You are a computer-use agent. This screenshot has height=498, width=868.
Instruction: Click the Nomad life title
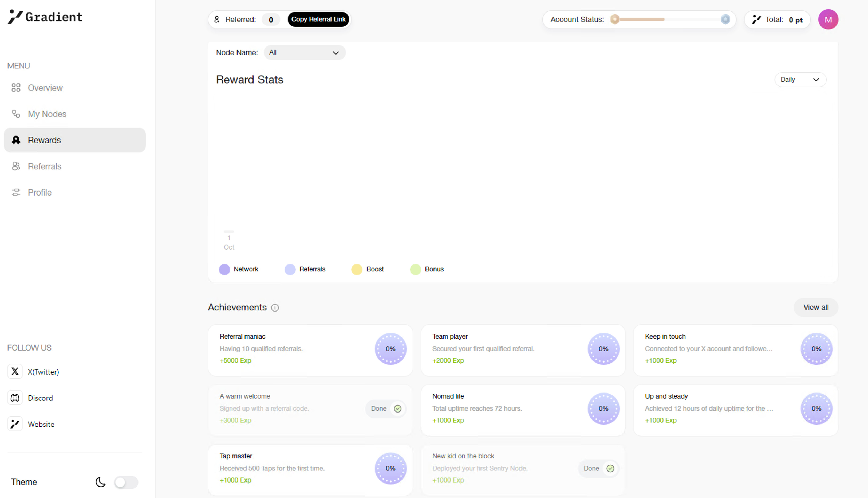tap(448, 396)
